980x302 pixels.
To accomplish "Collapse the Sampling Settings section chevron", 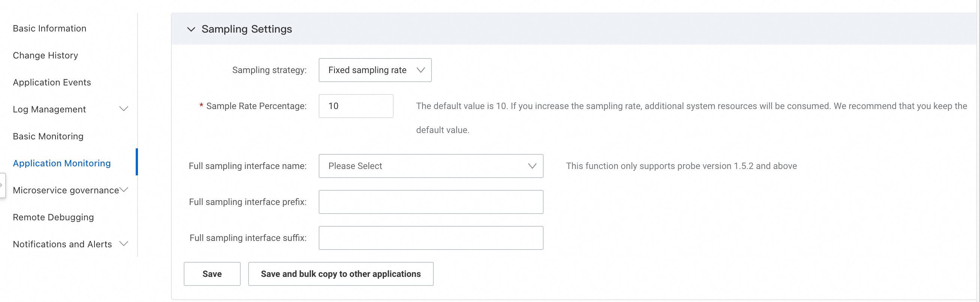I will 191,29.
